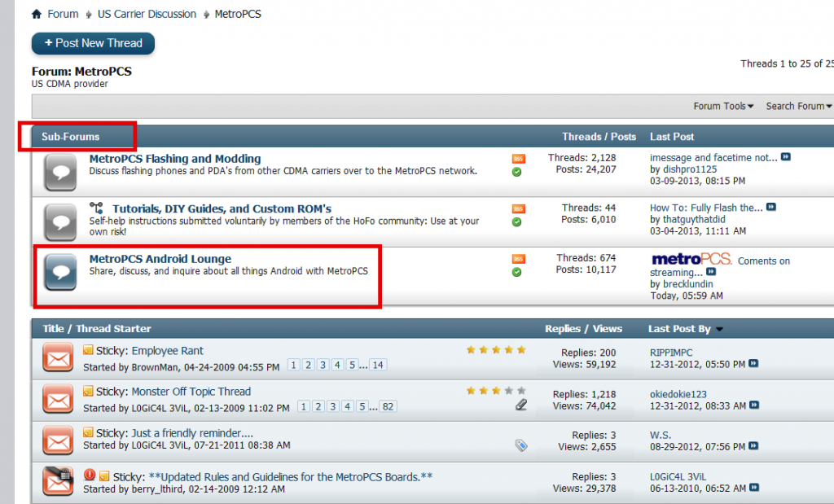Viewport: 834px width, 504px height.
Task: Go to last post arrow next to imessage and facetime
Action: click(x=786, y=157)
